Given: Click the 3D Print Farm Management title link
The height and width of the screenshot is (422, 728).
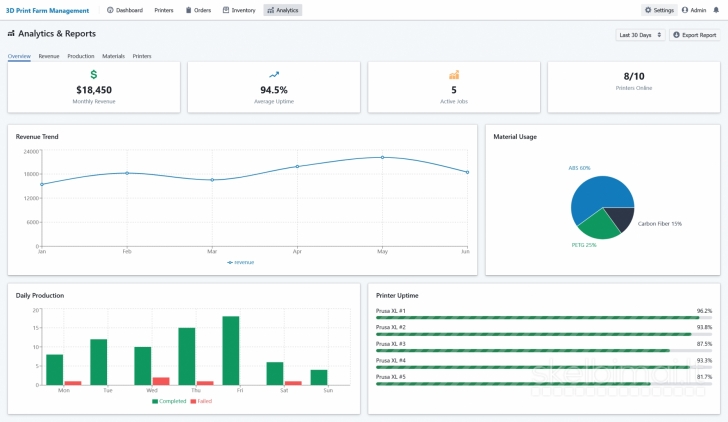Looking at the screenshot, I should click(x=47, y=10).
